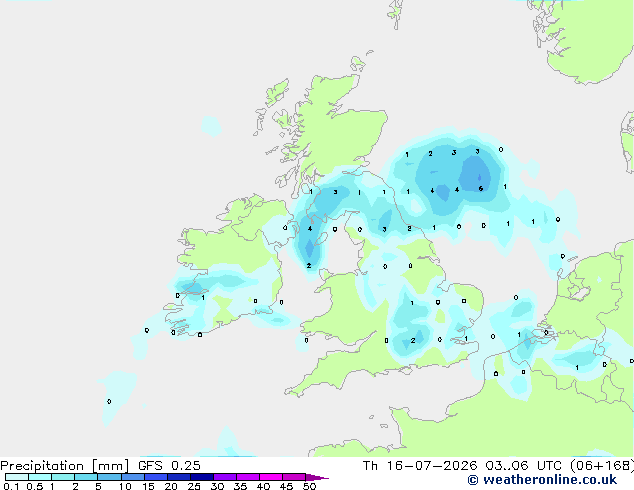Click the 'GFS 0.25' model label

pos(169,466)
